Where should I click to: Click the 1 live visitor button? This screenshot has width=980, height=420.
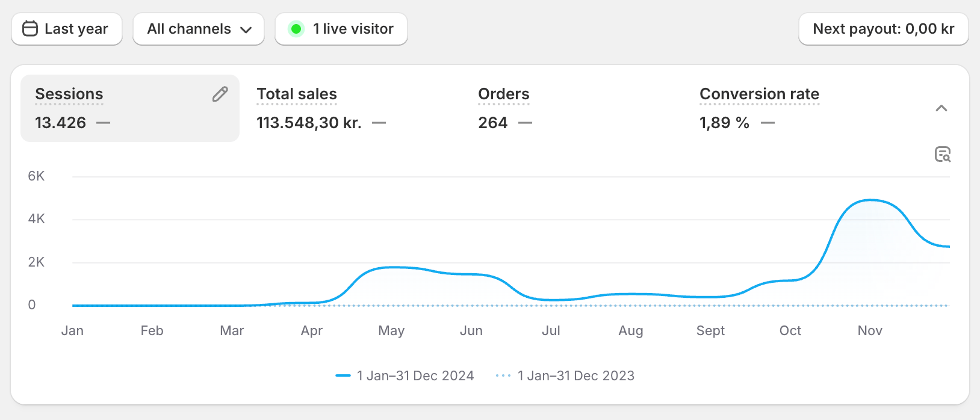coord(341,29)
